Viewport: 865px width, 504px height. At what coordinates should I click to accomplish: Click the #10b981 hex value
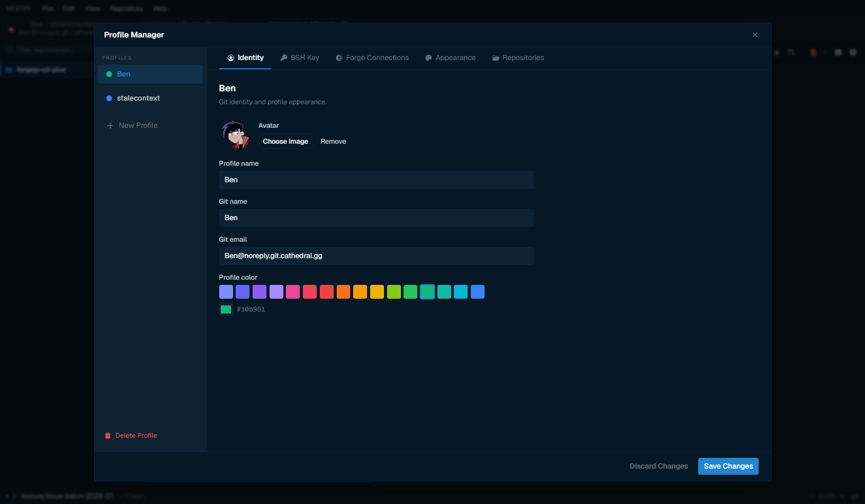(x=251, y=309)
